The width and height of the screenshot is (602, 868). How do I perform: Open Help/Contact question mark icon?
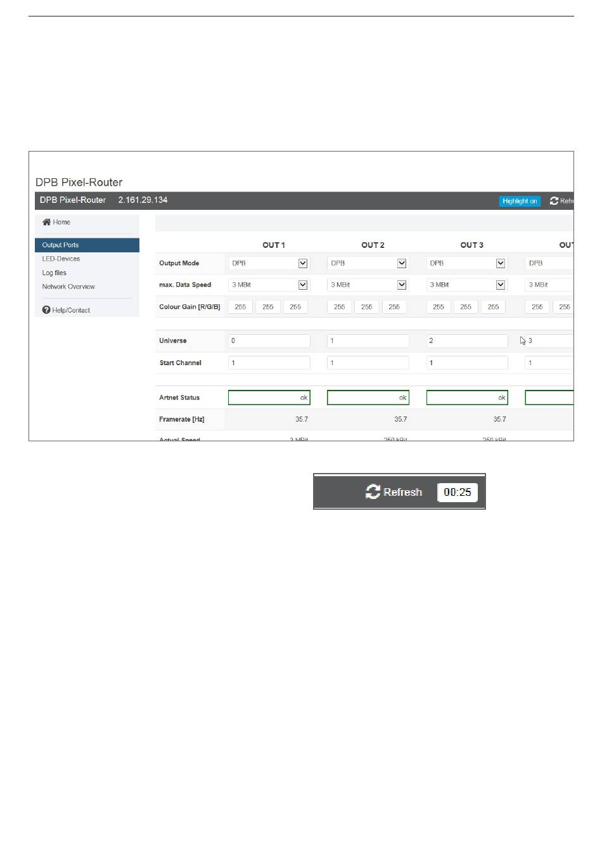pos(46,310)
